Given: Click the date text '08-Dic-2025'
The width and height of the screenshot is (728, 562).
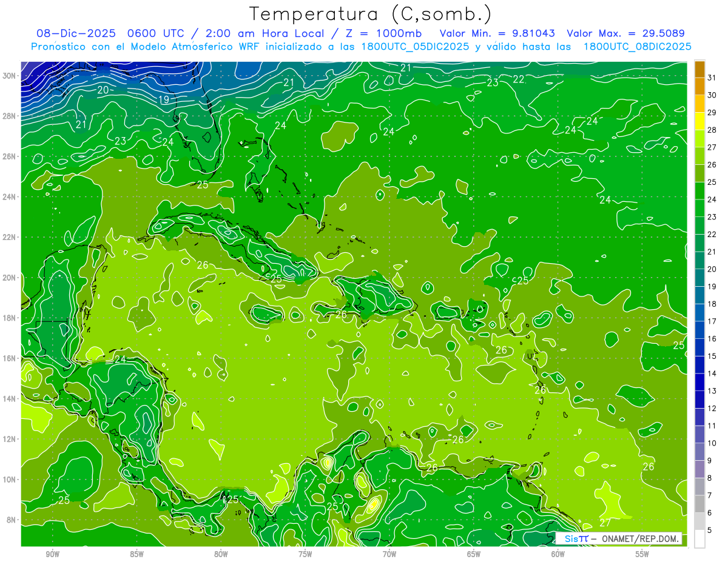Looking at the screenshot, I should click(76, 33).
